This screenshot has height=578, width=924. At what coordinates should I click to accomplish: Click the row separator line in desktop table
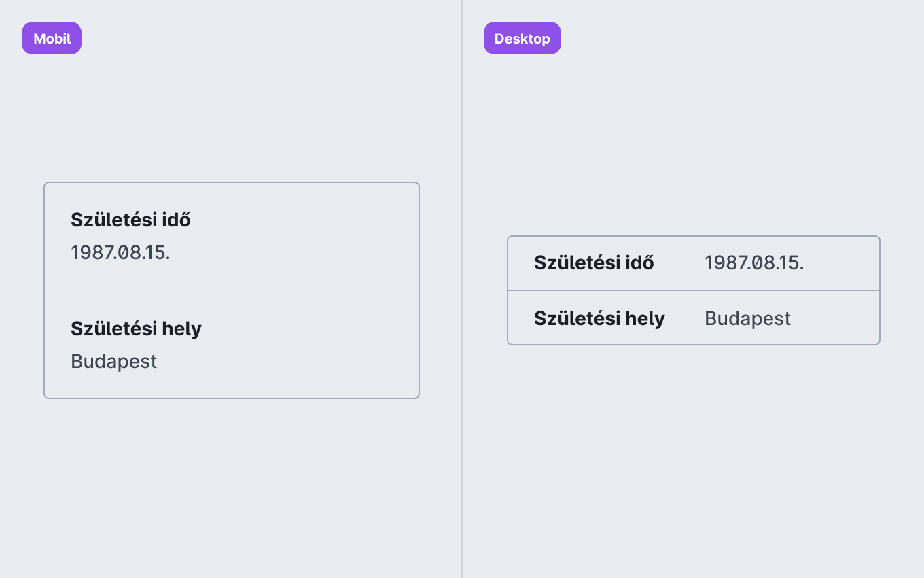(x=694, y=290)
